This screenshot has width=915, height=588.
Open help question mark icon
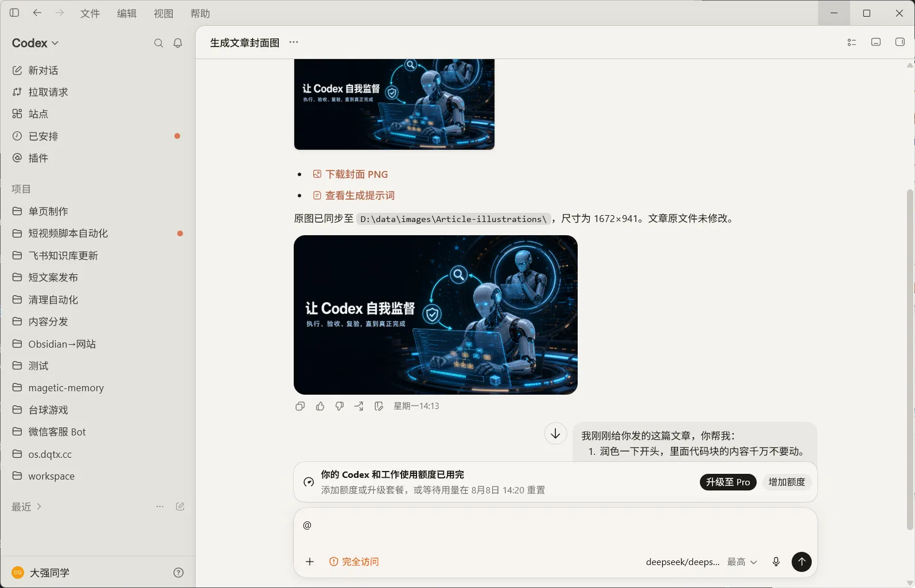pyautogui.click(x=178, y=573)
